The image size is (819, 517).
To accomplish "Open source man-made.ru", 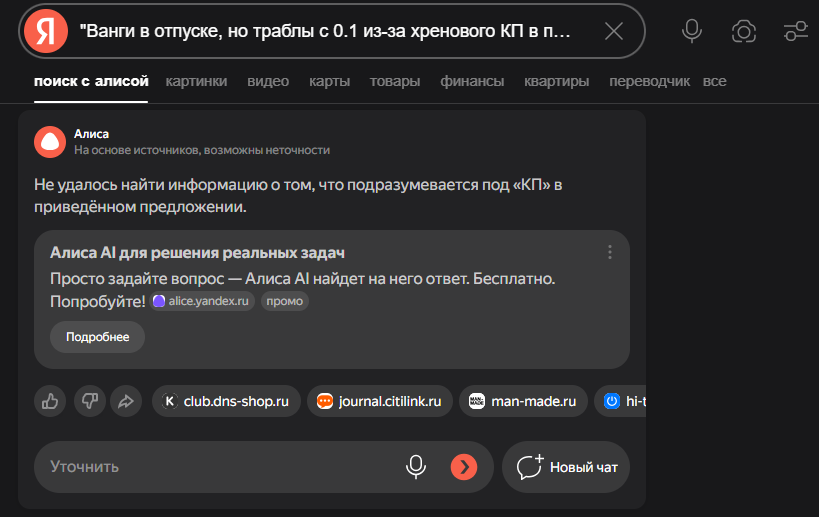I will tap(523, 401).
